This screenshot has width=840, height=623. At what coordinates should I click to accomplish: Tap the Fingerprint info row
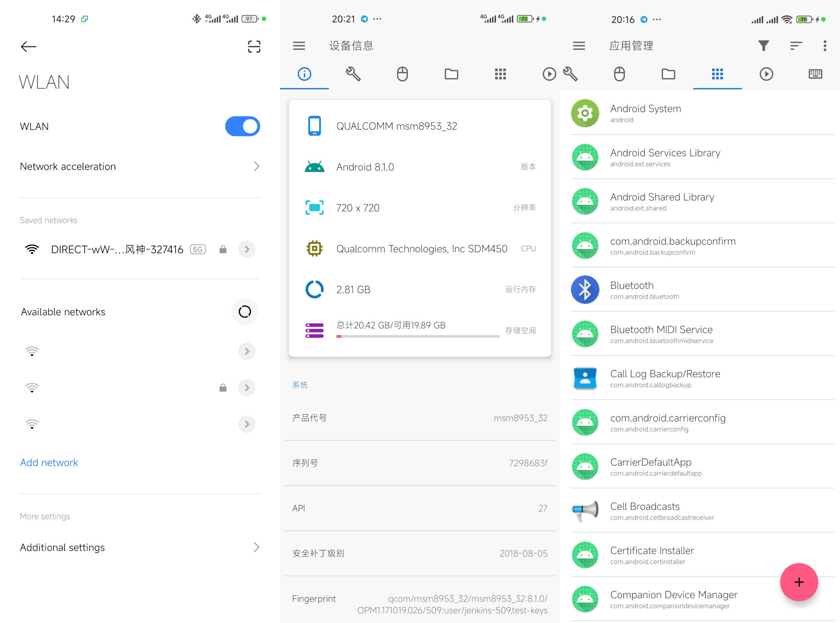pyautogui.click(x=420, y=604)
